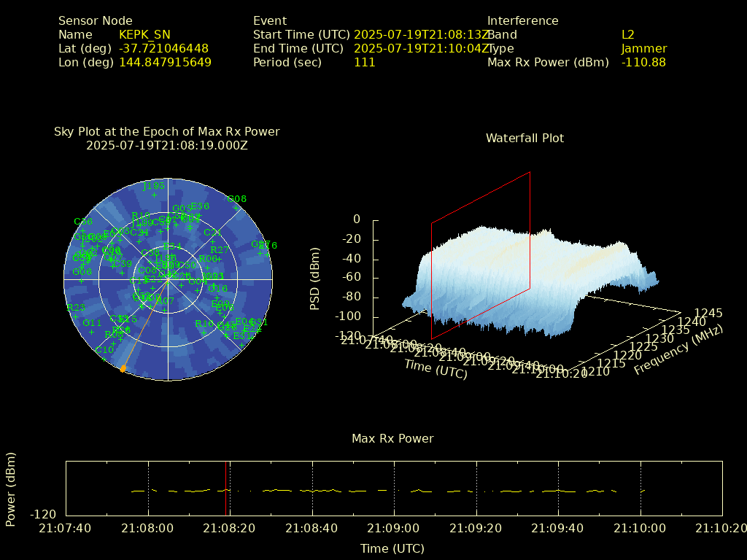The height and width of the screenshot is (560, 747).
Task: Select the Max Rx Power value -110.88
Action: click(x=643, y=62)
